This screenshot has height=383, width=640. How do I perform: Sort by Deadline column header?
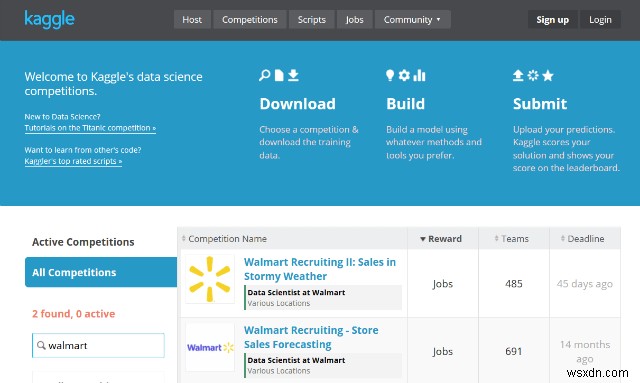[582, 239]
